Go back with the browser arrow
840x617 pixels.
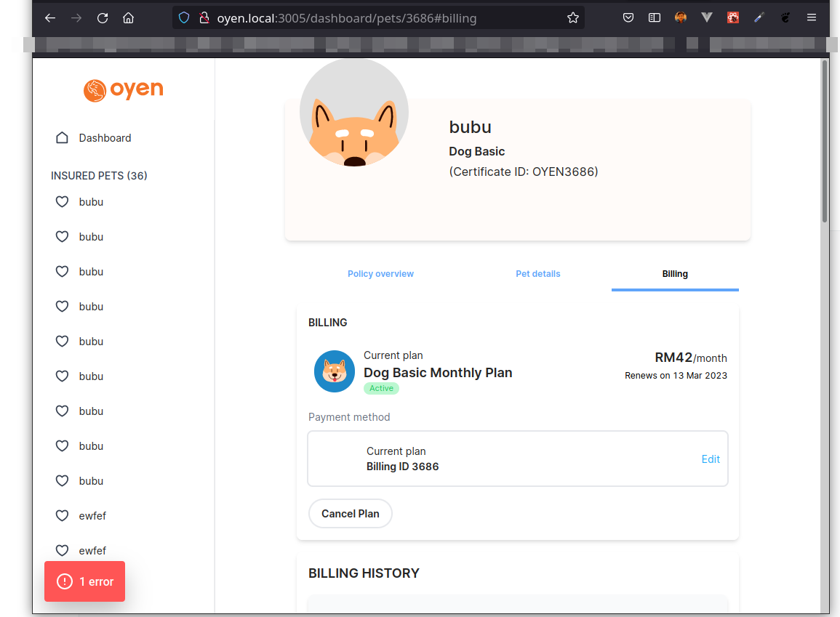click(50, 18)
